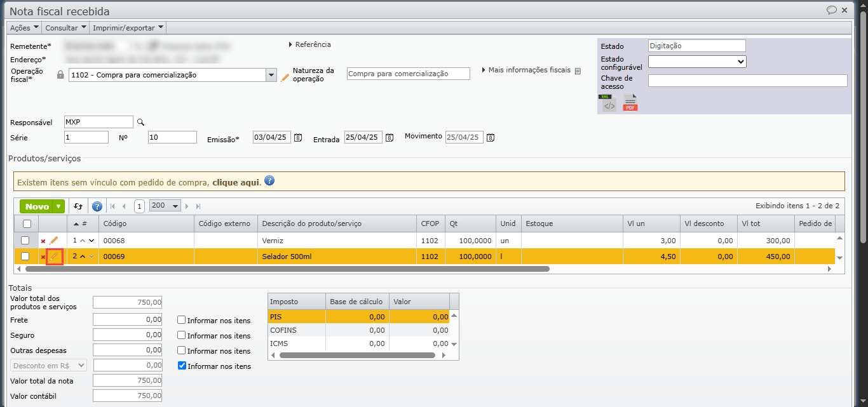Click the Responsável search magnifier icon
The height and width of the screenshot is (407, 868).
(141, 122)
